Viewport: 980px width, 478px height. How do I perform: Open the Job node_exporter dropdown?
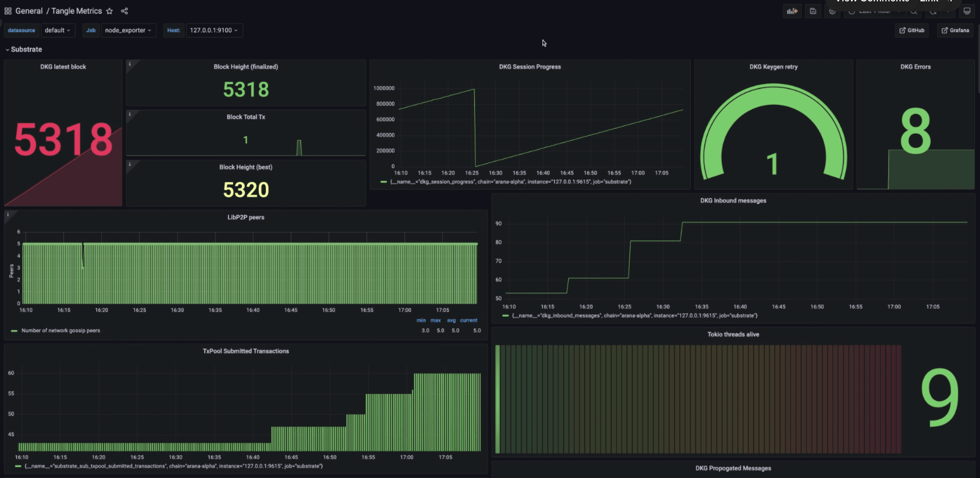129,30
